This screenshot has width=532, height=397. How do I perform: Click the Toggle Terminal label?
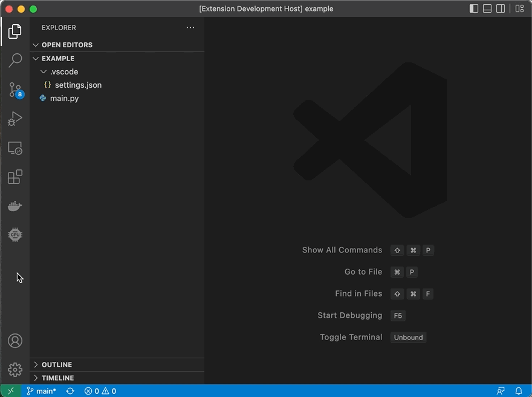point(351,337)
